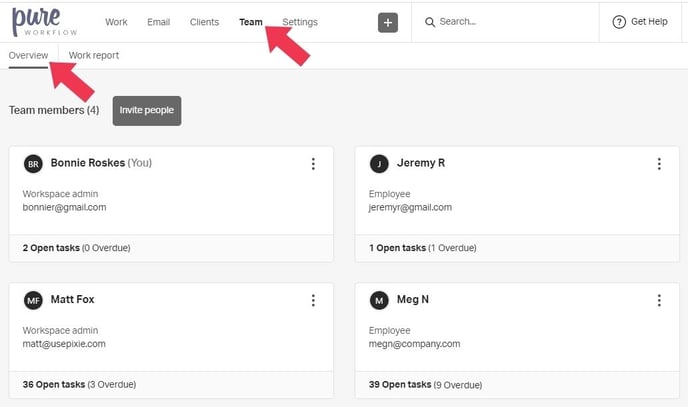Go to the Email section

coord(158,22)
